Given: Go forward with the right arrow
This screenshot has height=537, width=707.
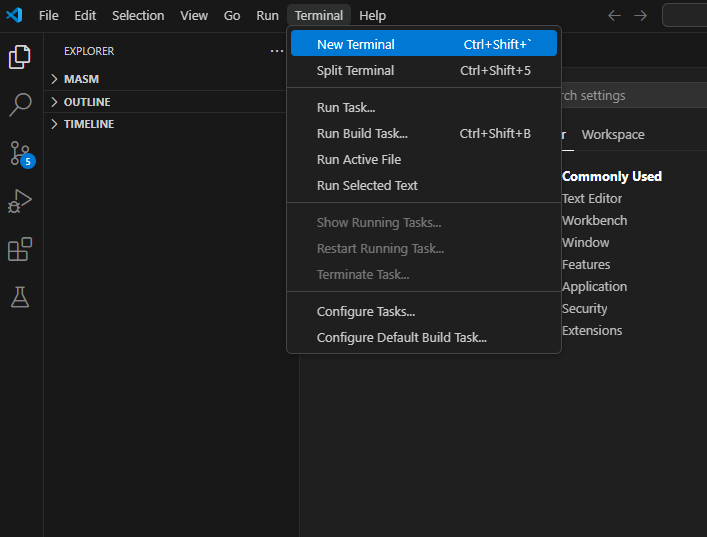Looking at the screenshot, I should 640,16.
